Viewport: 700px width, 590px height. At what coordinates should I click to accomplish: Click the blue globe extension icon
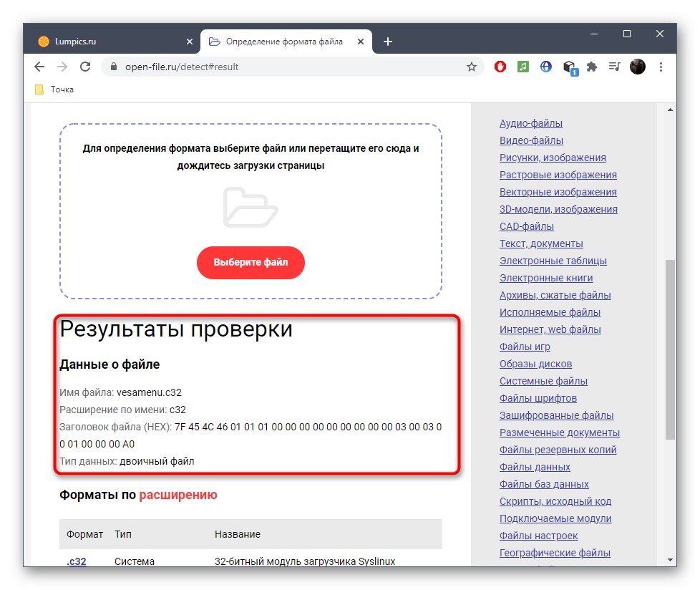coord(545,66)
